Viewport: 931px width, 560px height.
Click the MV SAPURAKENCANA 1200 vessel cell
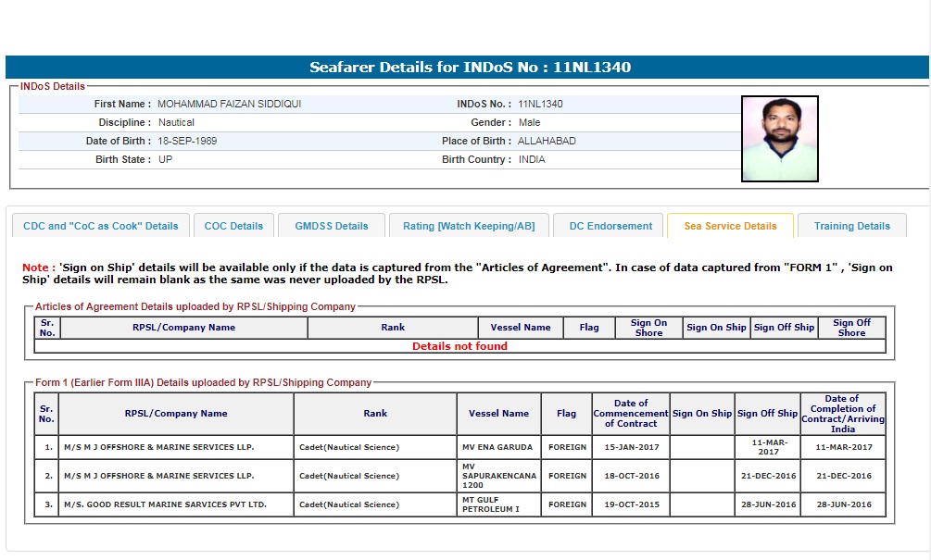click(x=497, y=476)
